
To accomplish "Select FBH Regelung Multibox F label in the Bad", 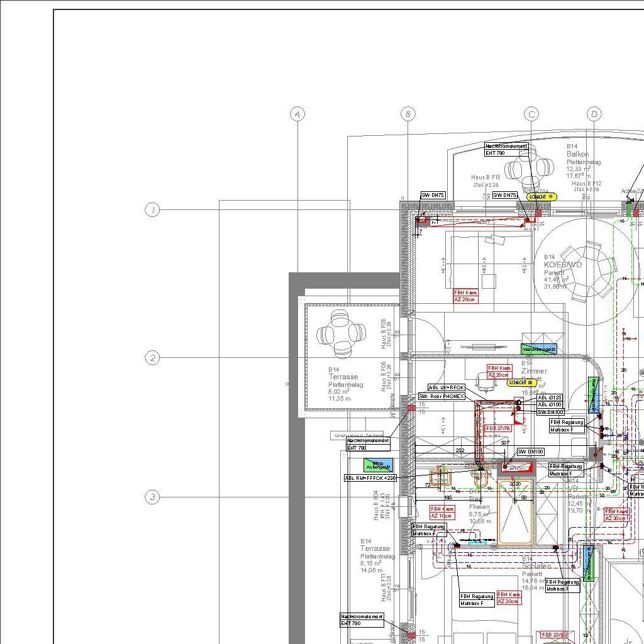I will pyautogui.click(x=429, y=530).
